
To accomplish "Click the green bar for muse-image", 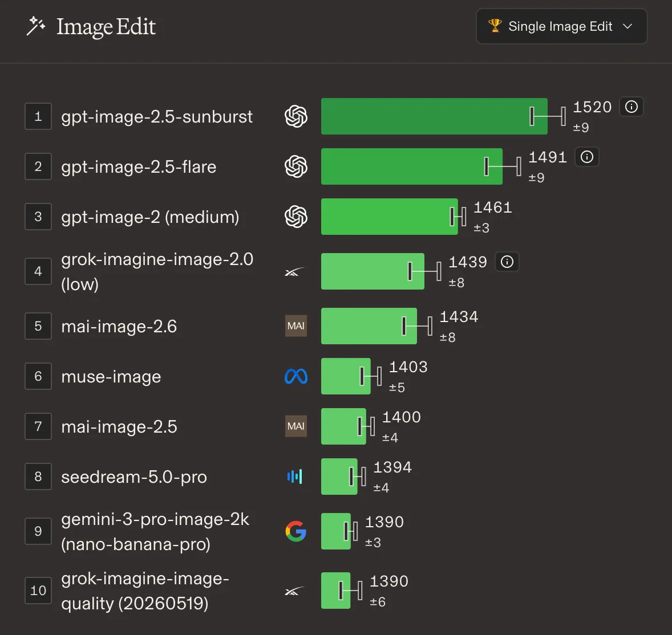I will [x=346, y=376].
